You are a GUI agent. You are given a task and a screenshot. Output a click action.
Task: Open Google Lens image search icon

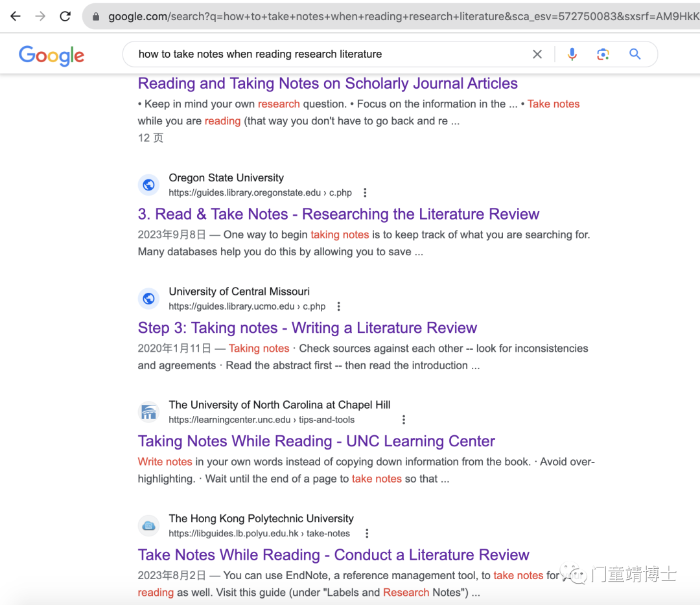tap(603, 54)
